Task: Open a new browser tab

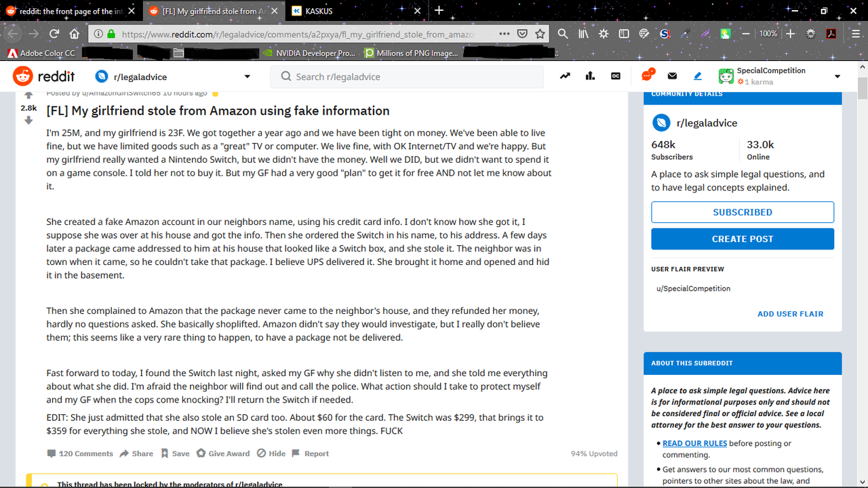Action: pyautogui.click(x=439, y=11)
